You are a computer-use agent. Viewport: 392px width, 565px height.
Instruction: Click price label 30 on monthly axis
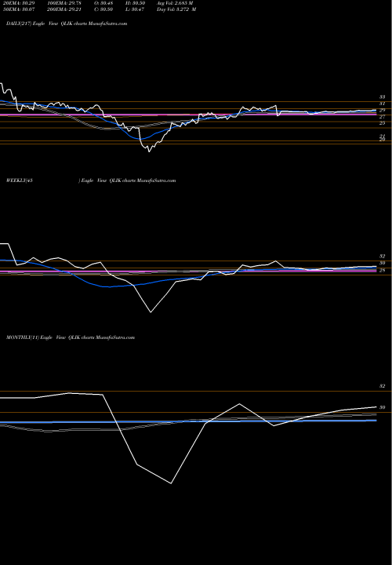coord(382,407)
